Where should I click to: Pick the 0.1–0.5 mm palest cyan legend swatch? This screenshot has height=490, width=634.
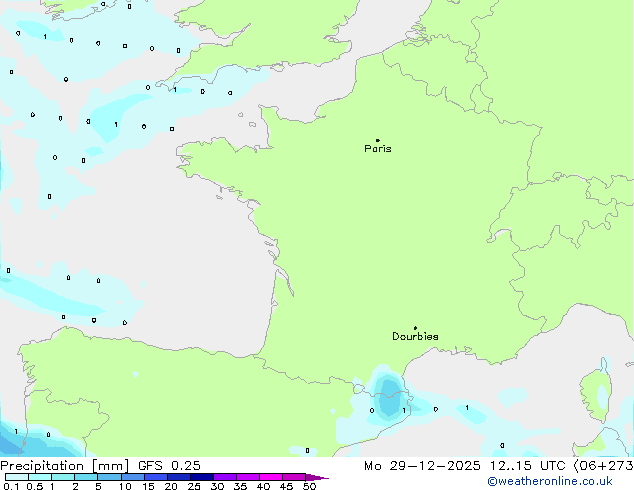point(17,477)
